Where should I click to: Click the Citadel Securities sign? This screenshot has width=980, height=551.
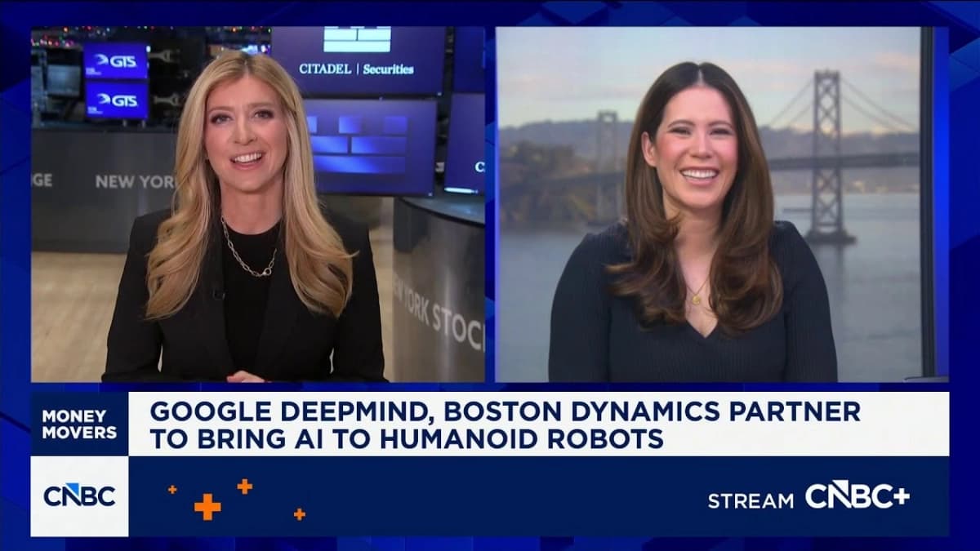(356, 69)
